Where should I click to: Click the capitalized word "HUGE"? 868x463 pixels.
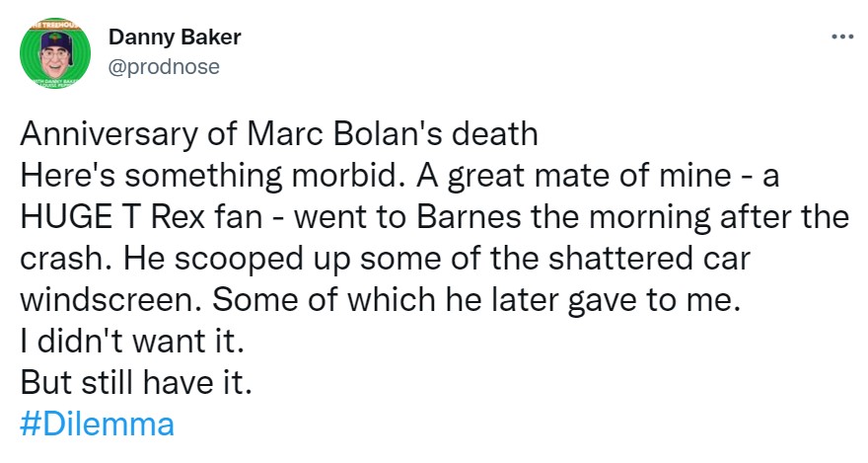(65, 216)
